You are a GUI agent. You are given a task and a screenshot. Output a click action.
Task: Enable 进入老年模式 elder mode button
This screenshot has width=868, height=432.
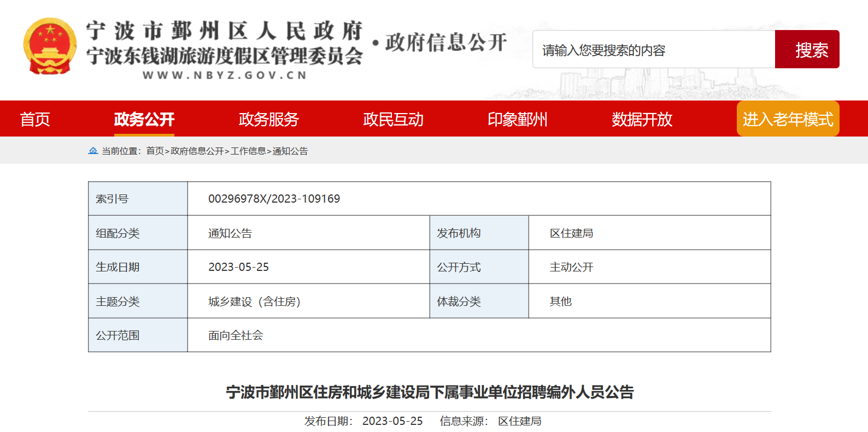pyautogui.click(x=788, y=119)
